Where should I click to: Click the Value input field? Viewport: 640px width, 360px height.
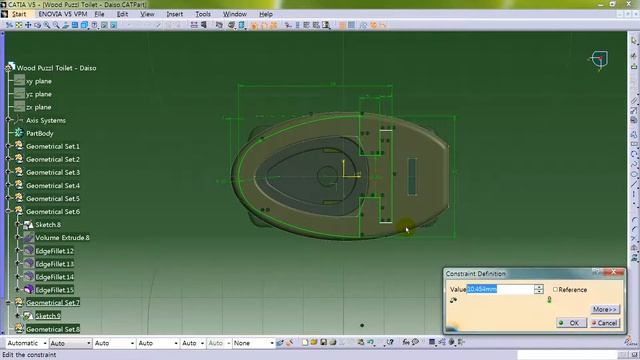tap(500, 289)
